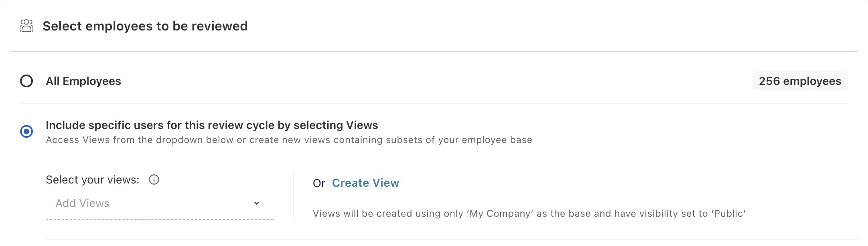Screen dimensions: 868x246
Task: Click inside the views selection input
Action: (120, 203)
